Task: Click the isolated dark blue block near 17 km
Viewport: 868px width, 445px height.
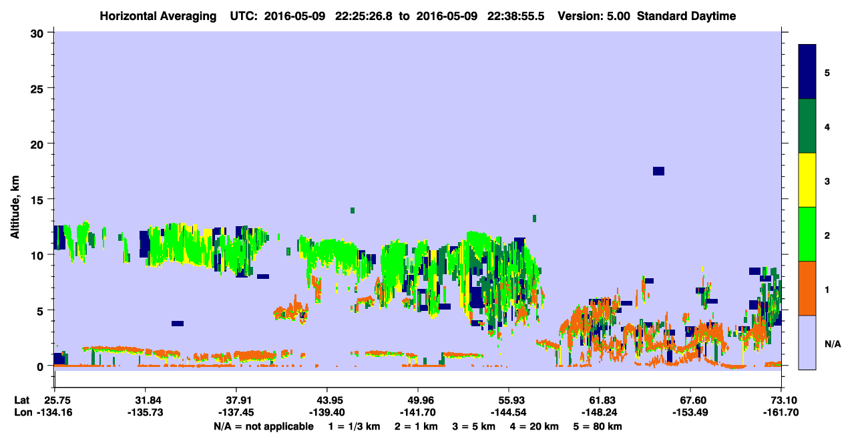Action: [658, 171]
